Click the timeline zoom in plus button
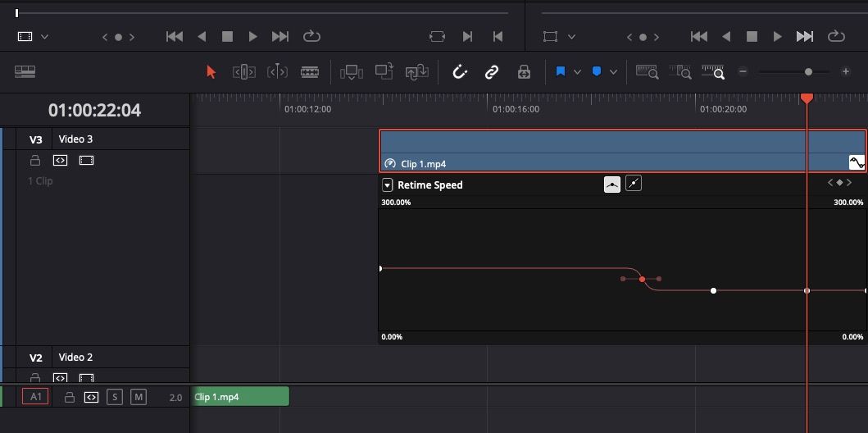 point(846,72)
